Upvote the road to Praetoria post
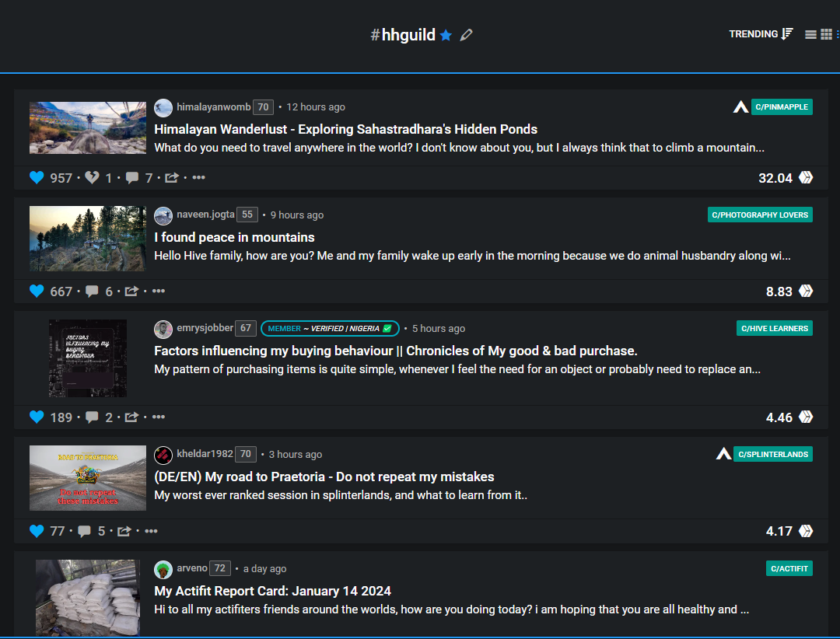 point(37,531)
